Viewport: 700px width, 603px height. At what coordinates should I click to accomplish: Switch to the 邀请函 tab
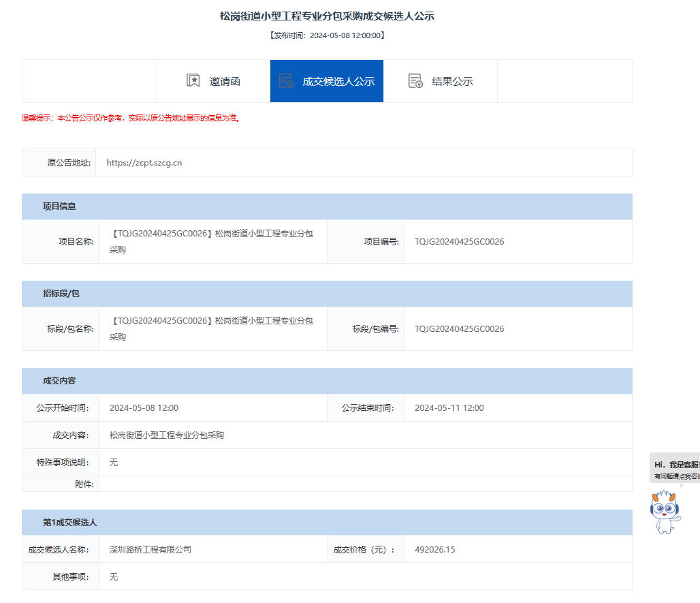(x=225, y=81)
